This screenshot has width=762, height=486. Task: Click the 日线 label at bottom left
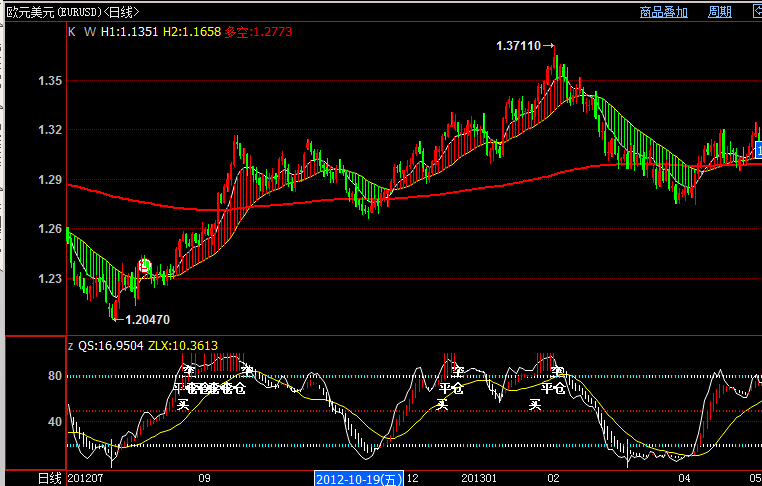pyautogui.click(x=50, y=478)
